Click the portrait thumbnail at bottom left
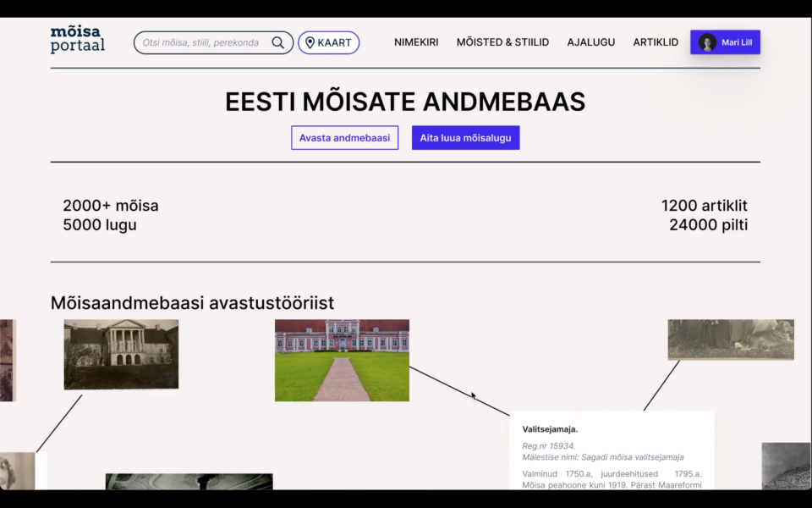This screenshot has width=812, height=508. tap(17, 471)
